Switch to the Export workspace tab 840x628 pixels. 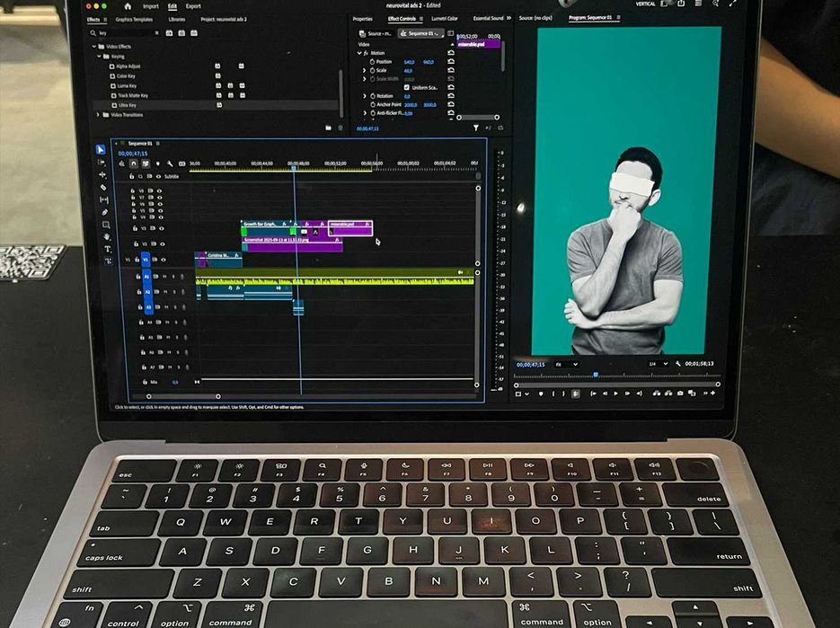click(193, 6)
